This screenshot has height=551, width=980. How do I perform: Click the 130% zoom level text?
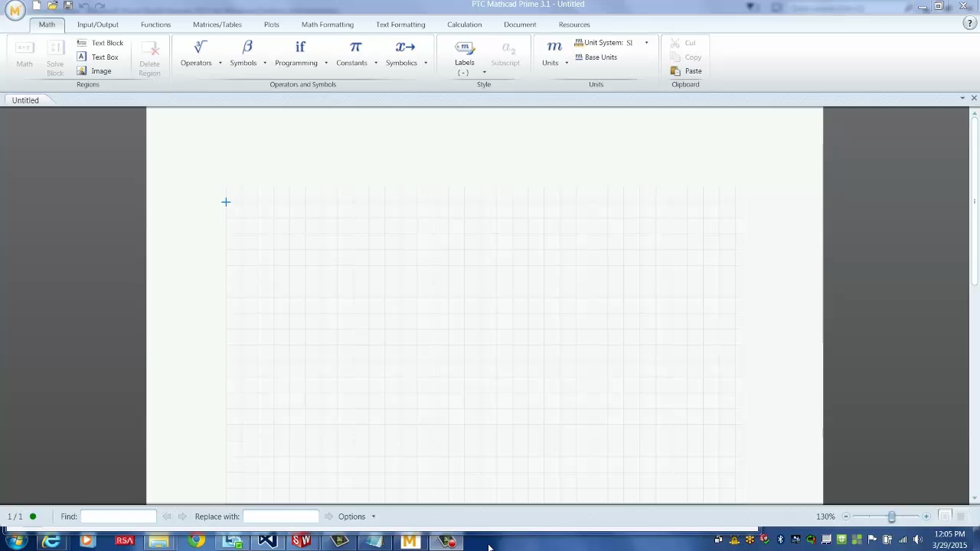[825, 517]
